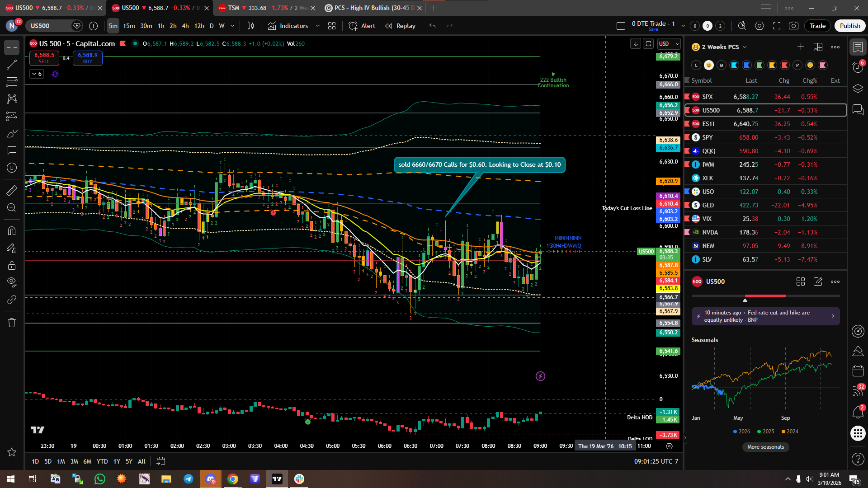Image resolution: width=868 pixels, height=488 pixels.
Task: Take a chart snapshot with camera icon
Action: click(793, 26)
